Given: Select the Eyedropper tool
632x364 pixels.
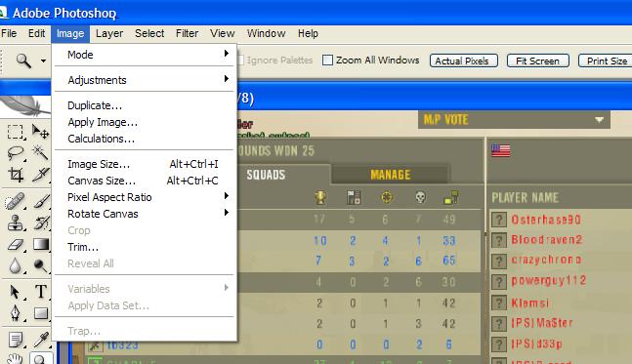Looking at the screenshot, I should click(x=40, y=339).
